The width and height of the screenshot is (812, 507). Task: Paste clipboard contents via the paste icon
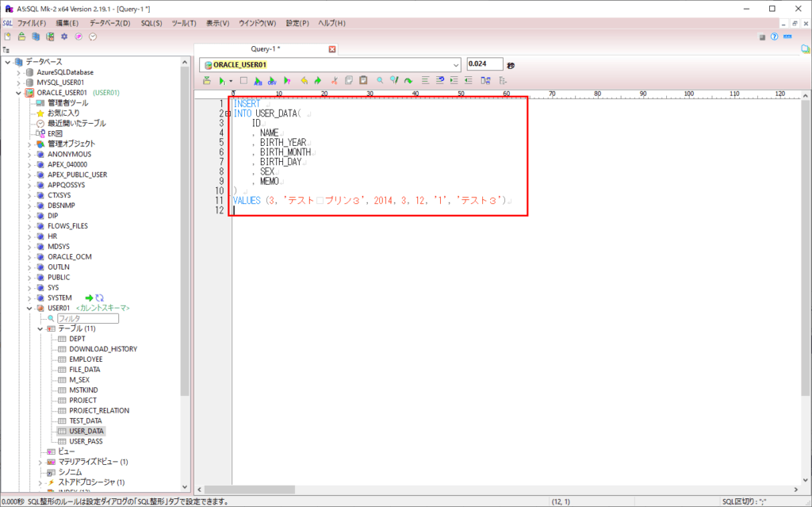[362, 80]
